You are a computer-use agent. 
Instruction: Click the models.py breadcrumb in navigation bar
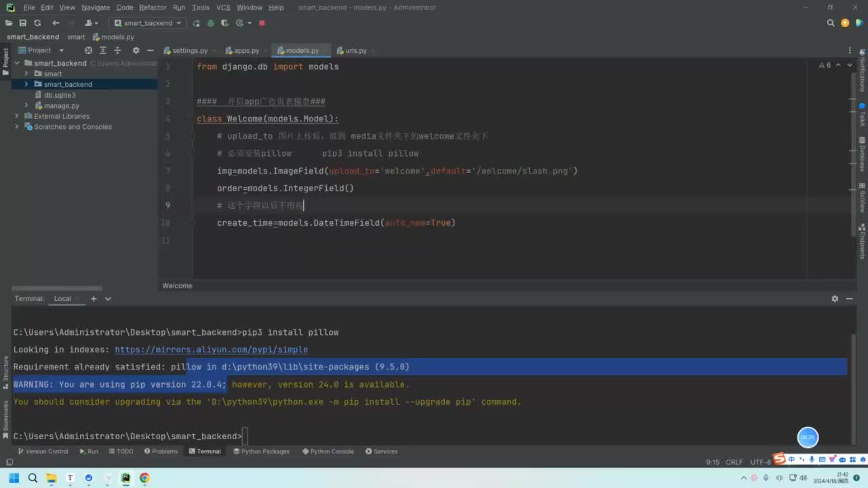point(114,37)
